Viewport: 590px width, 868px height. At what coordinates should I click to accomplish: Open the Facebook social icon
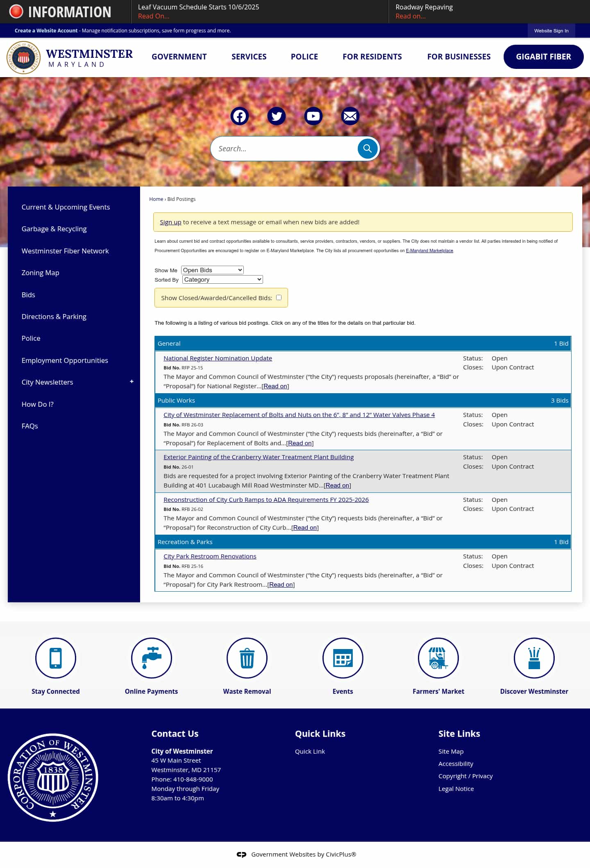[x=240, y=116]
